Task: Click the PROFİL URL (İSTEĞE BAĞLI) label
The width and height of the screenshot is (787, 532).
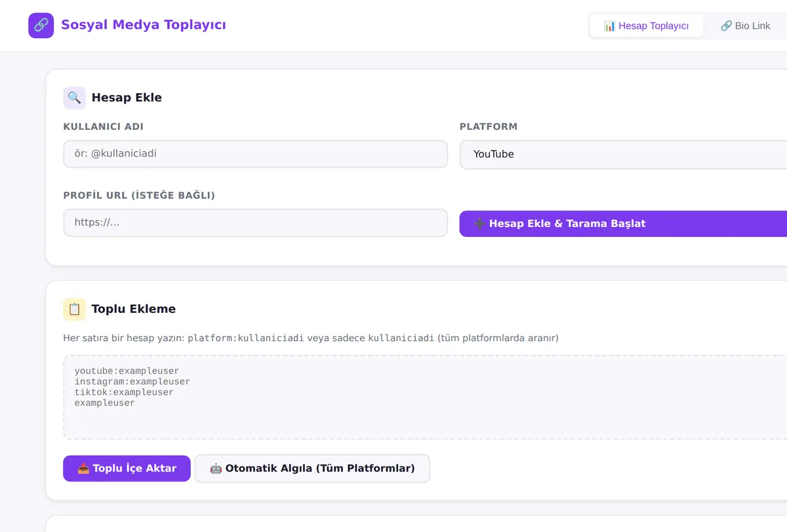Action: click(x=139, y=195)
